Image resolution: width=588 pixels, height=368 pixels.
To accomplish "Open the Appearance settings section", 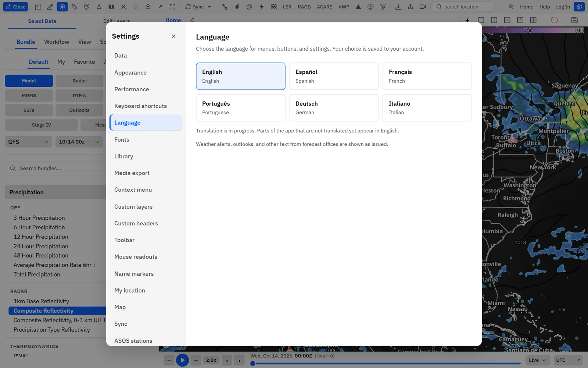I will (x=146, y=72).
